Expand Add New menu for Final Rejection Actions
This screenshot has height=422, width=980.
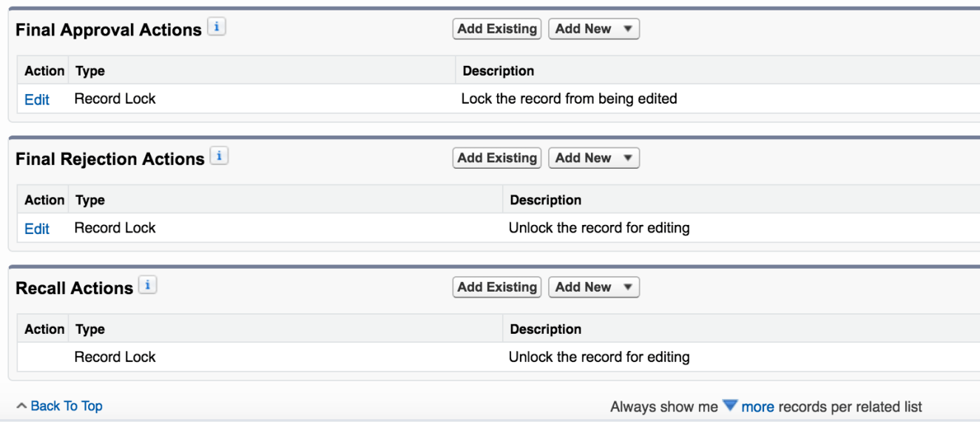coord(594,158)
